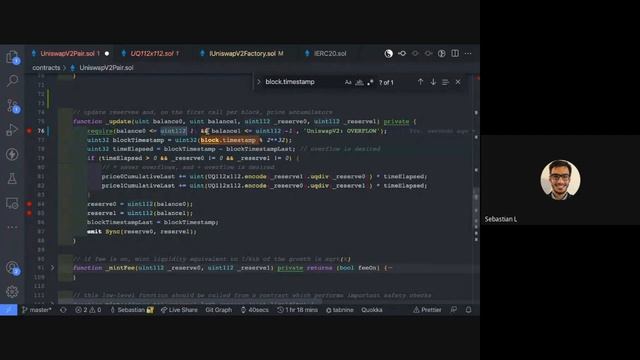Close the find widget
This screenshot has height=360, width=640.
pyautogui.click(x=458, y=82)
